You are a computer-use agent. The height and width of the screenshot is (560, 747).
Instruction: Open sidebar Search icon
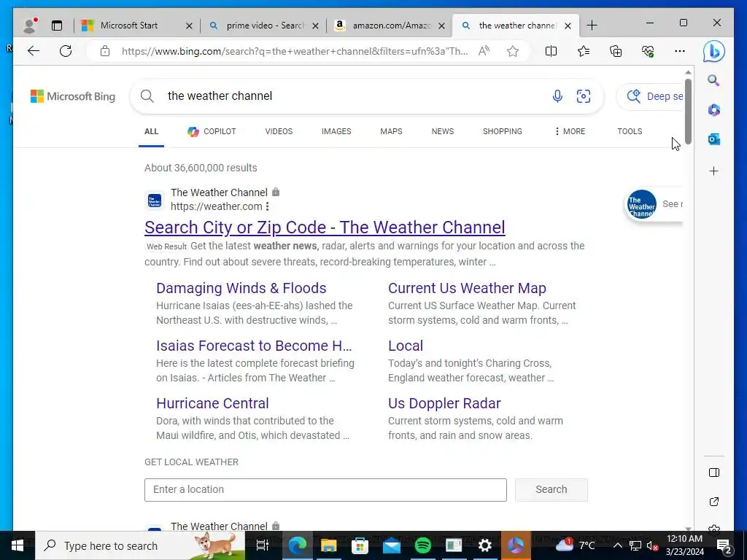713,80
